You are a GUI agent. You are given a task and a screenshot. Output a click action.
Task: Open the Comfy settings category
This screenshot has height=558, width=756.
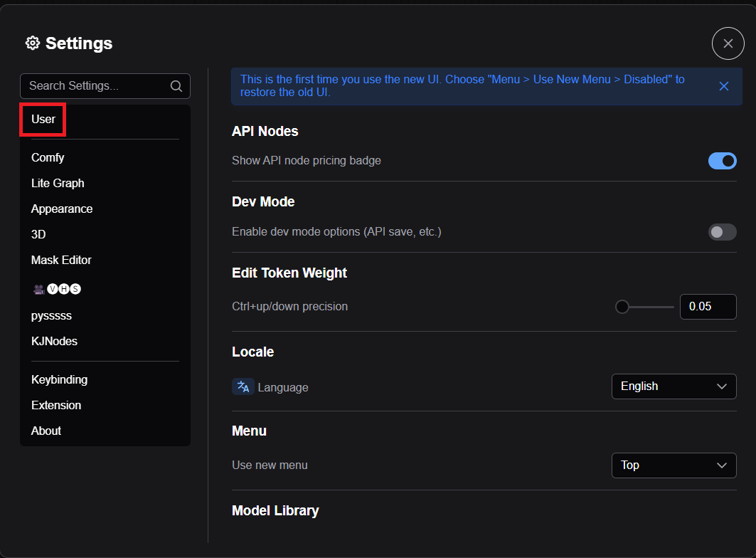(x=48, y=157)
